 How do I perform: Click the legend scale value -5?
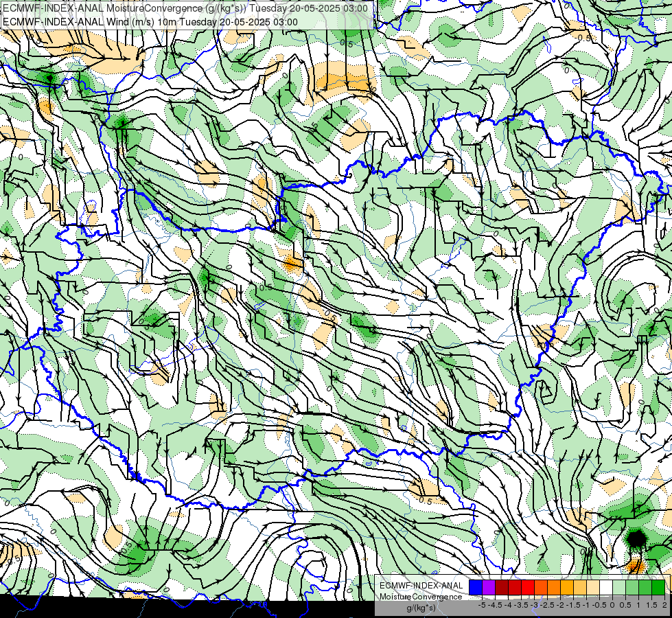tap(482, 605)
